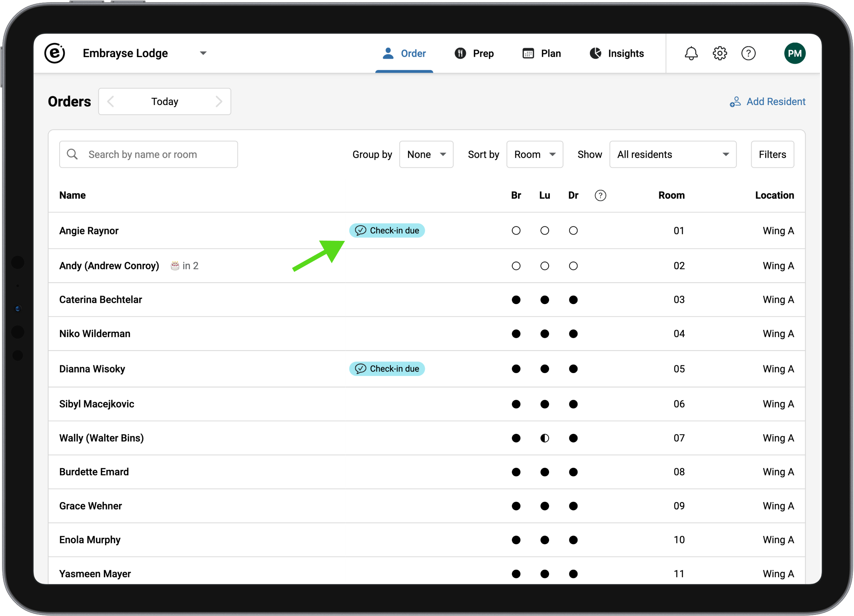Screen dimensions: 854x616
Task: Click the help question mark in header
Action: coord(748,53)
